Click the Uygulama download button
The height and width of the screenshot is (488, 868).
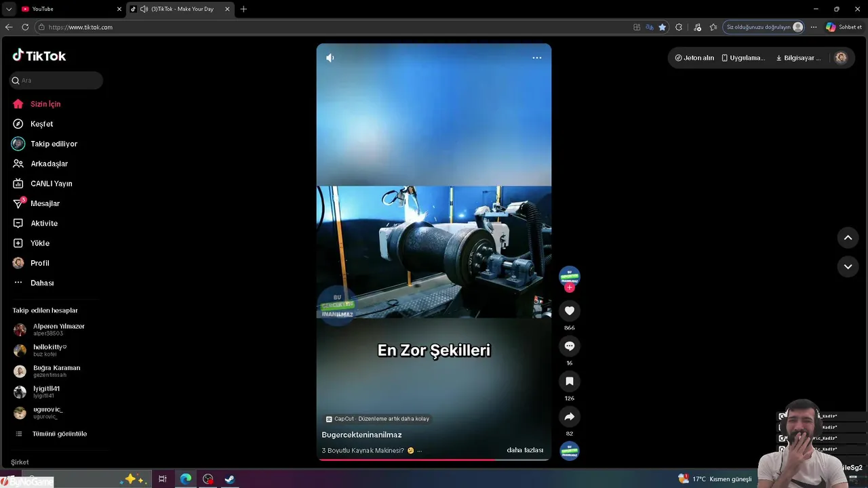point(743,58)
